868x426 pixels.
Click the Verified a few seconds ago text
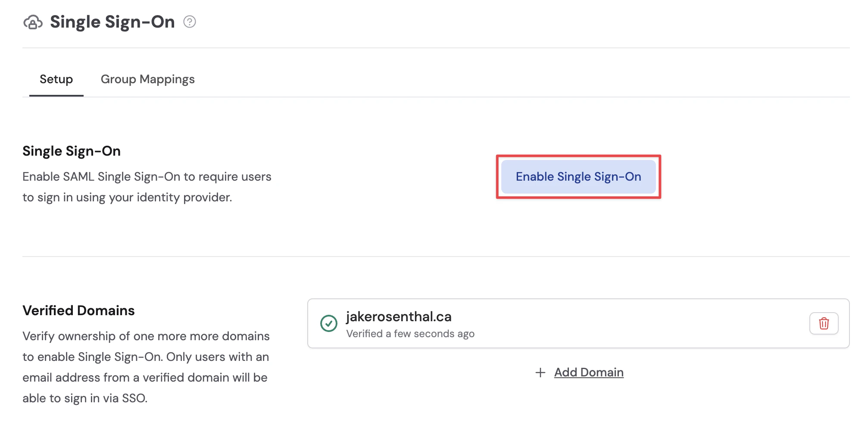tap(410, 333)
